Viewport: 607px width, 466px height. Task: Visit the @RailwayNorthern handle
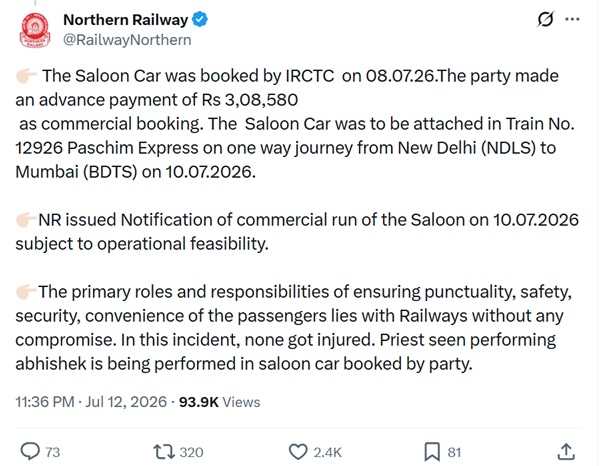point(127,40)
